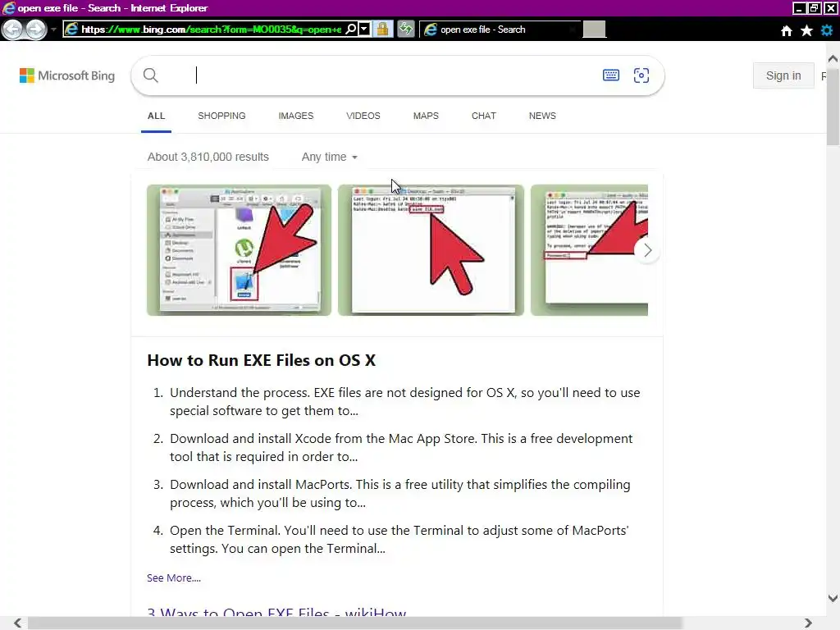Click the carousel next chevron arrow
Viewport: 840px width, 630px height.
click(x=647, y=250)
